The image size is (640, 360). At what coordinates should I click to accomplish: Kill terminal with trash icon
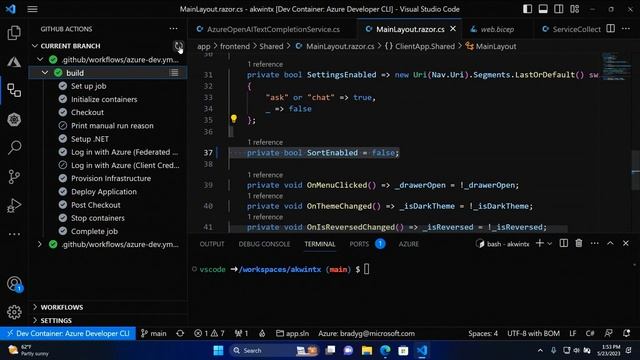[x=579, y=243]
